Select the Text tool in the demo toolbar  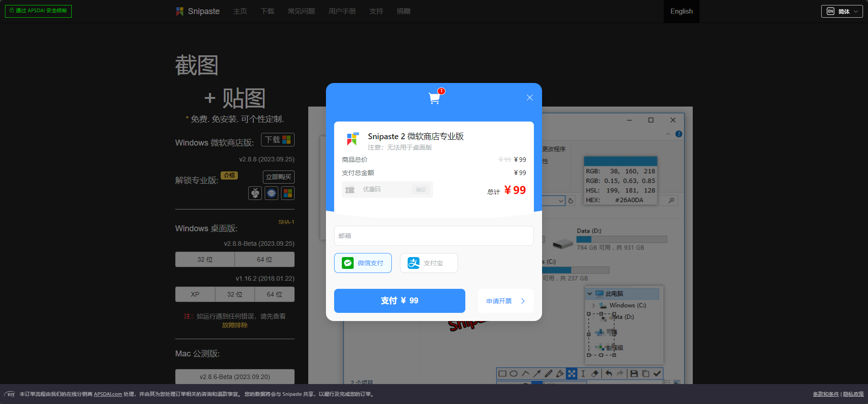pyautogui.click(x=583, y=374)
